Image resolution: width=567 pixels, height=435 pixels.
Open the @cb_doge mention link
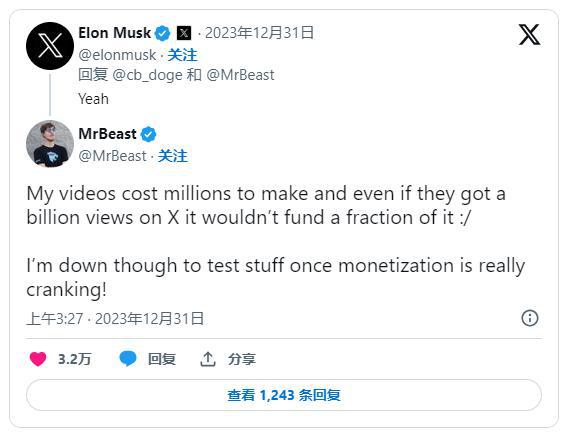point(147,75)
